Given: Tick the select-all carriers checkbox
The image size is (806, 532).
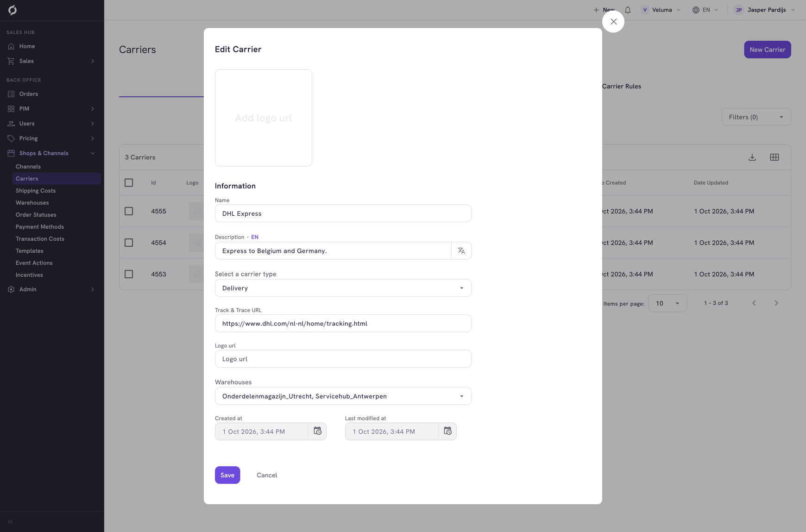Looking at the screenshot, I should tap(129, 183).
